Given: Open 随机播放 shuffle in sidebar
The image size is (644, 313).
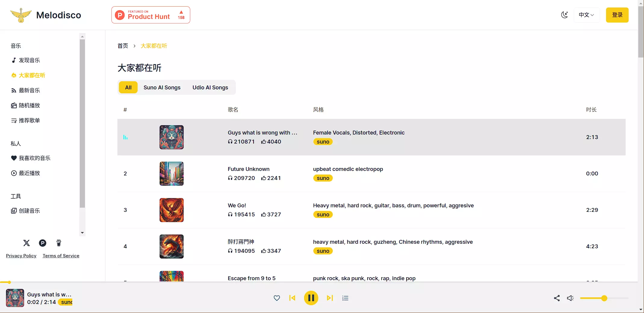Looking at the screenshot, I should 29,105.
